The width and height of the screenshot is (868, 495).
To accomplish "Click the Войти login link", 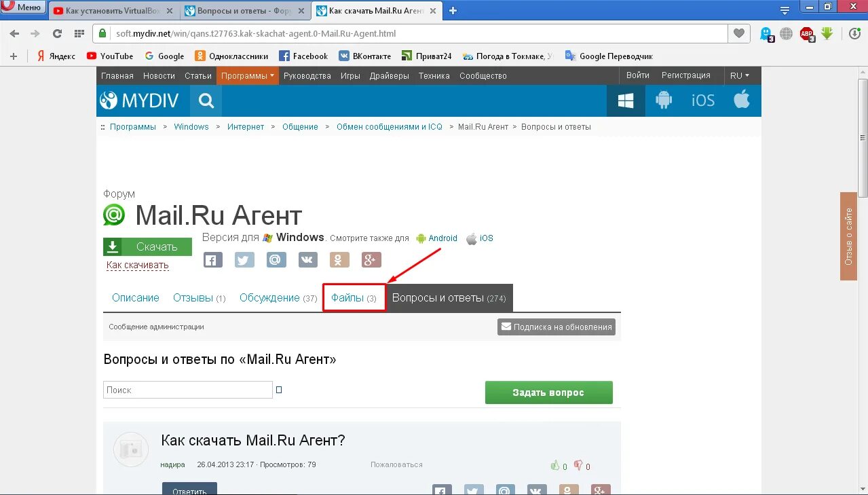I will [638, 75].
